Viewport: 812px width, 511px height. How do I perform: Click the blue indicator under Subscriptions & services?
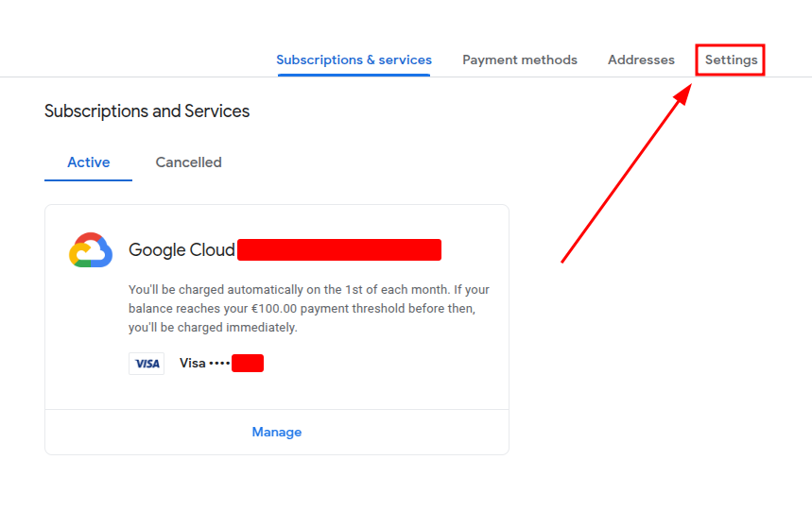(354, 76)
